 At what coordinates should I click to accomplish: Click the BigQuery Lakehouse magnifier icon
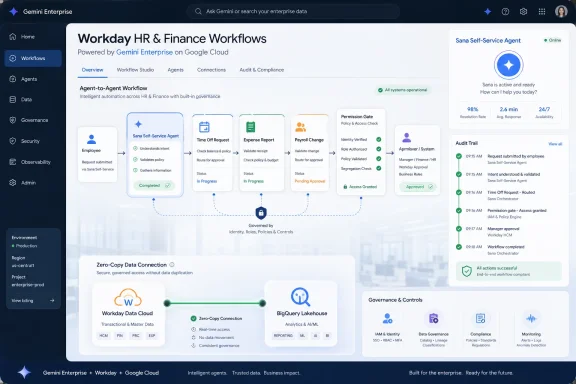pyautogui.click(x=300, y=297)
